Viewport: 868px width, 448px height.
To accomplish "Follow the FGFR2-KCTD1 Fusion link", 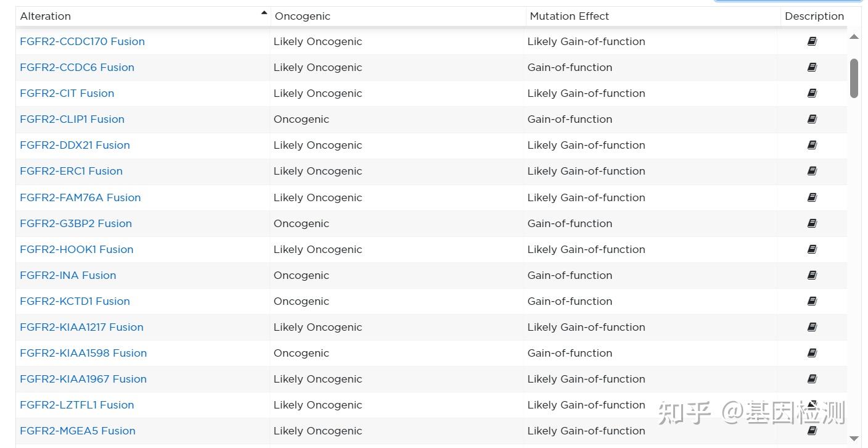I will tap(75, 301).
